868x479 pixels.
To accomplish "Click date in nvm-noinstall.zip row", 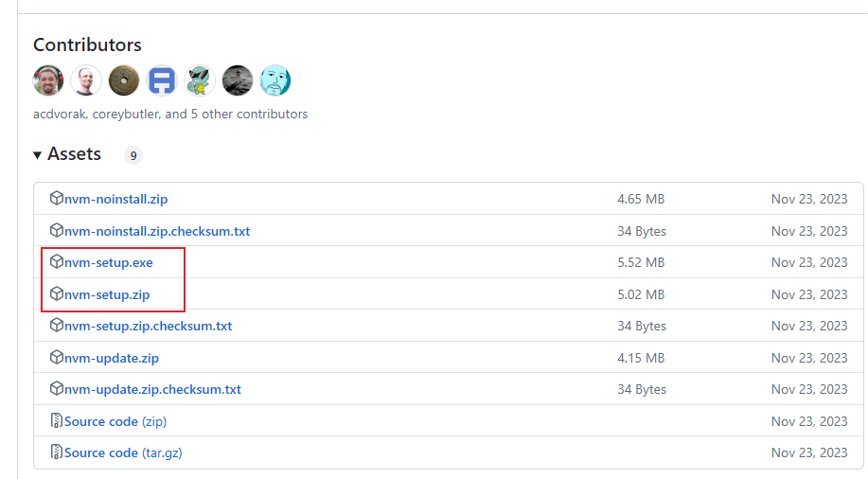I will click(x=809, y=199).
